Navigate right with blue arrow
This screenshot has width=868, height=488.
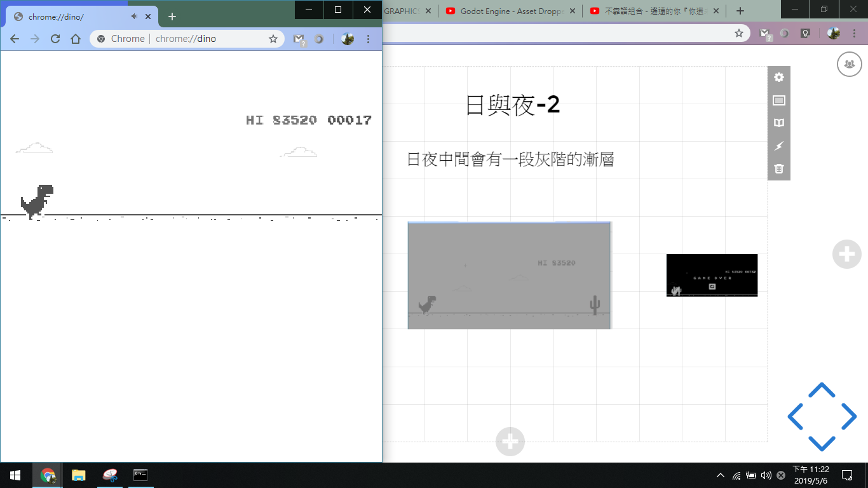click(849, 416)
